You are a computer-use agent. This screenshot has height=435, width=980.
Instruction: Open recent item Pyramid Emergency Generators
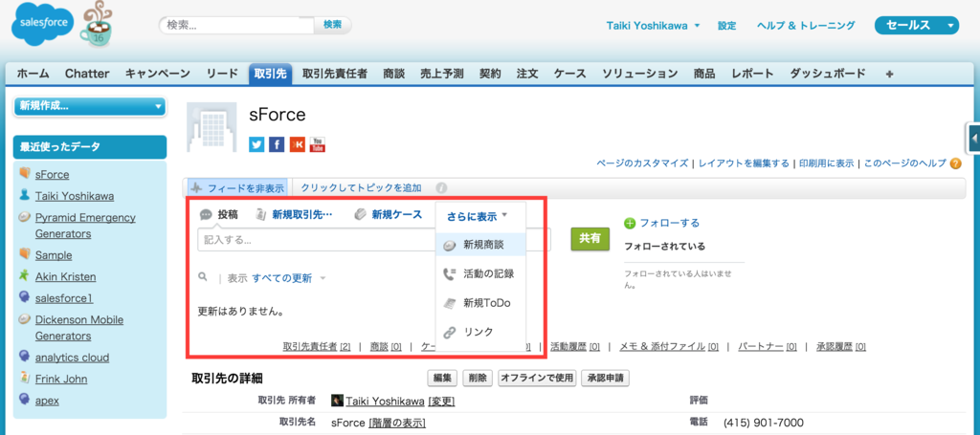pyautogui.click(x=85, y=226)
